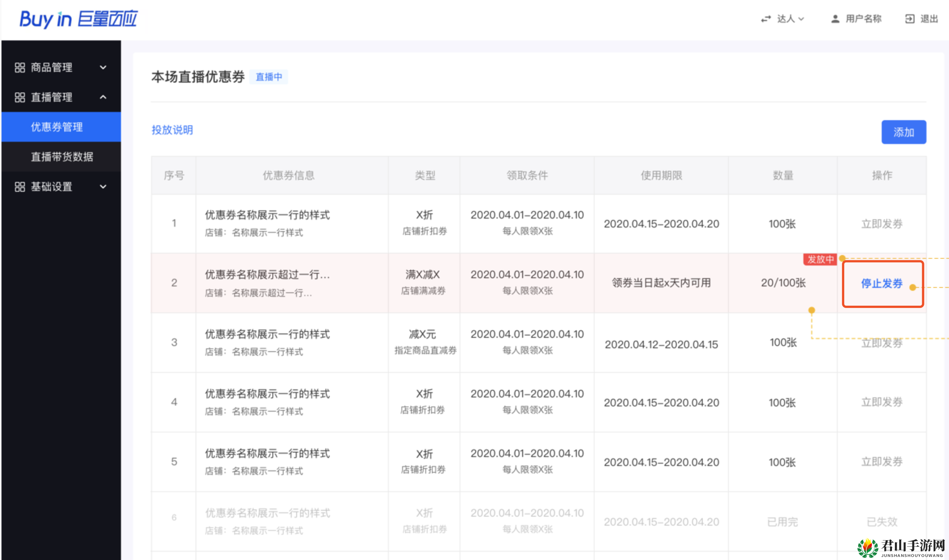Click the 基础设置 grid icon
This screenshot has height=560, width=949.
click(x=20, y=187)
